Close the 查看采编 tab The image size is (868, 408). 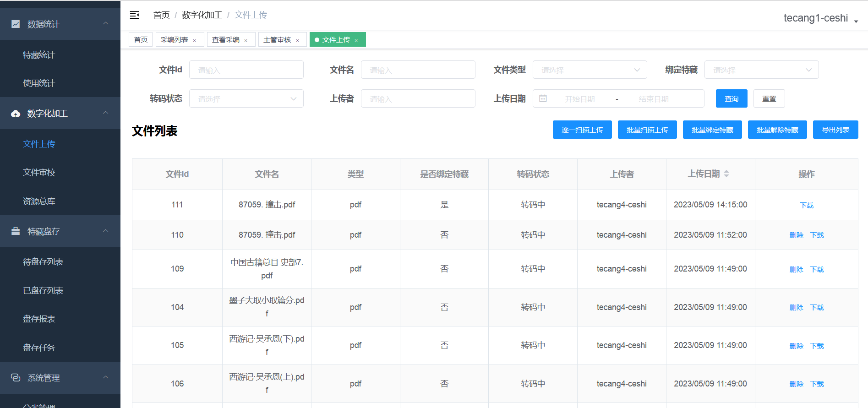246,40
